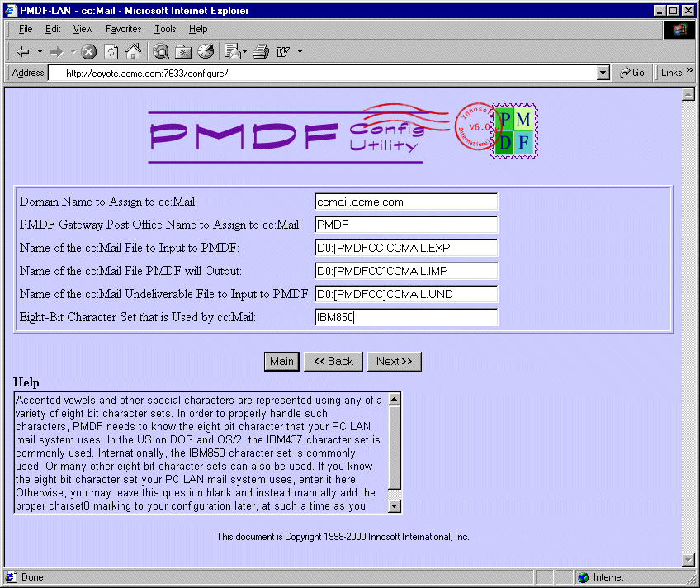Click the << Back form button
700x588 pixels.
333,361
